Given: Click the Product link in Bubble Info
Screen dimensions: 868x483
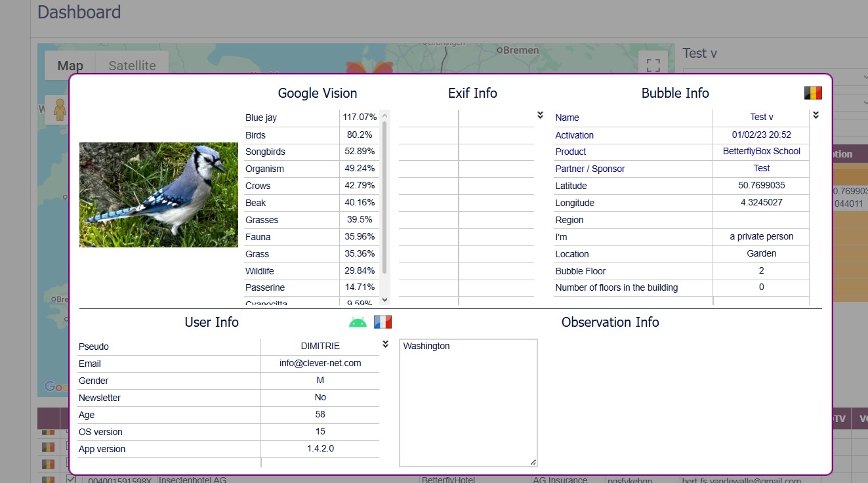Looking at the screenshot, I should click(571, 152).
